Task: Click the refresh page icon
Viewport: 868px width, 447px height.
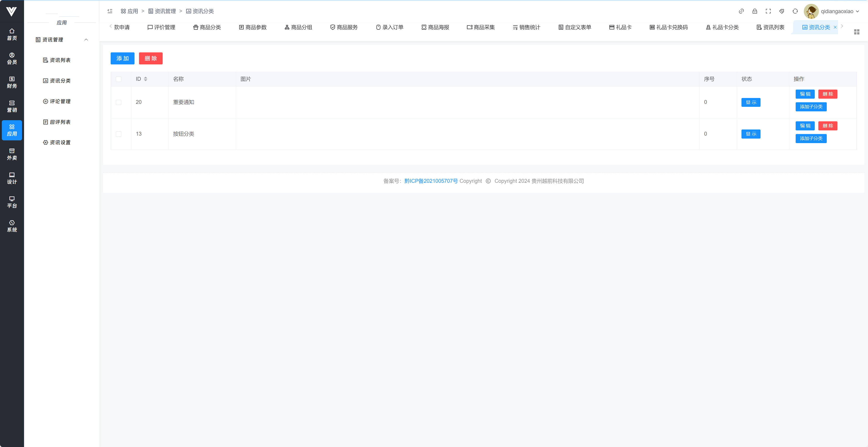Action: click(795, 11)
